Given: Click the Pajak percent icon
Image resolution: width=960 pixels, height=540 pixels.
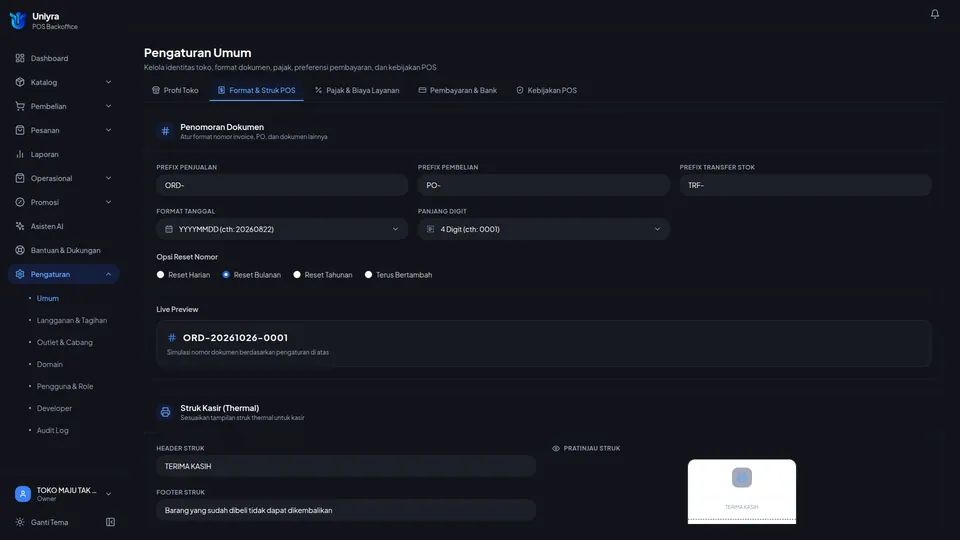Looking at the screenshot, I should pyautogui.click(x=318, y=90).
